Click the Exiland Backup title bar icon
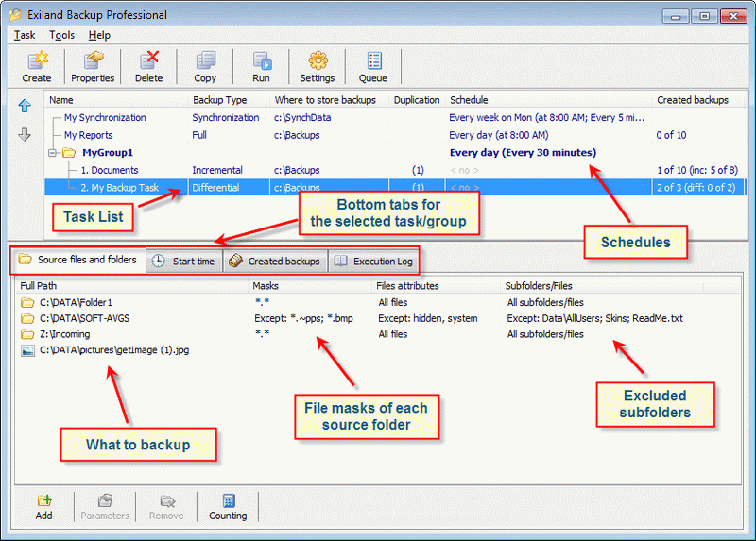 (15, 15)
